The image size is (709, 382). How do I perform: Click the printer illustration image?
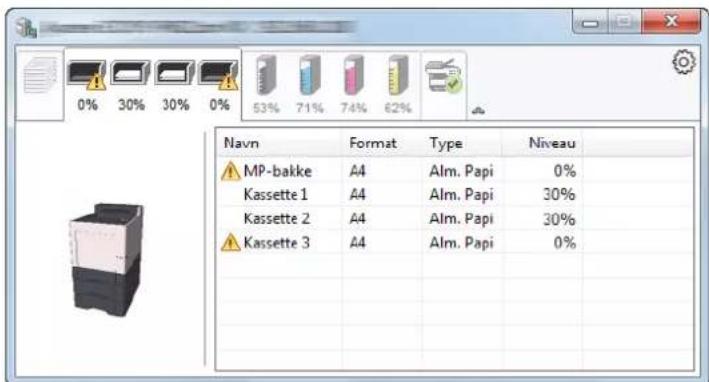click(106, 259)
